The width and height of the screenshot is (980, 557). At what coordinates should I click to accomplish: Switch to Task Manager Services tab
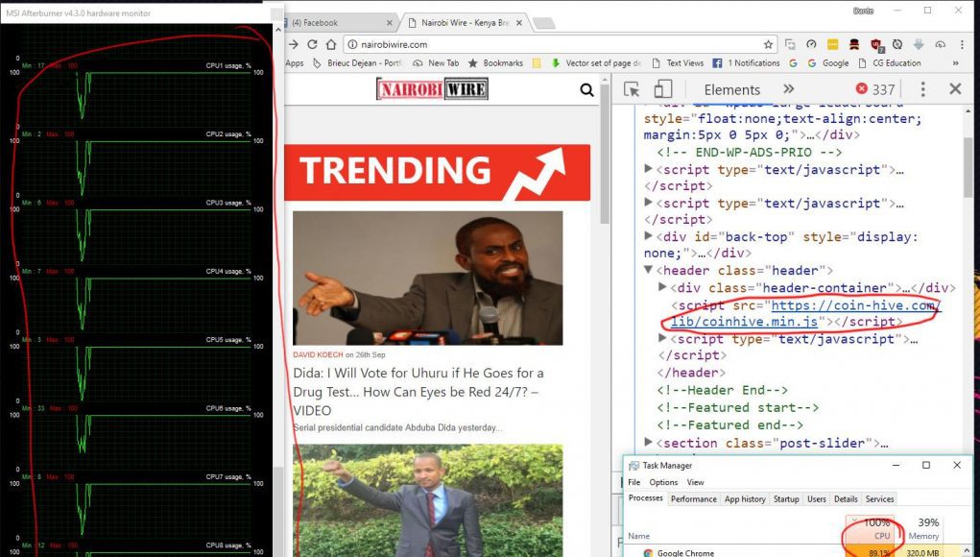click(x=879, y=498)
